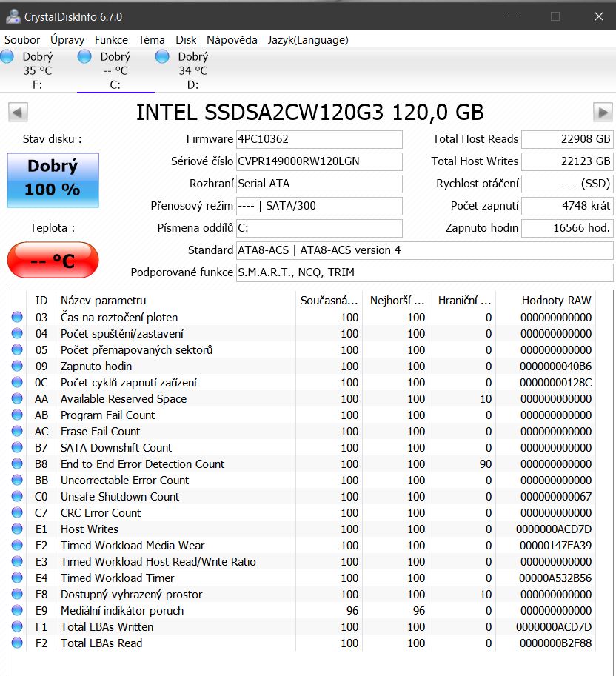Click the red temperature indicator
This screenshot has height=676, width=616.
[53, 261]
